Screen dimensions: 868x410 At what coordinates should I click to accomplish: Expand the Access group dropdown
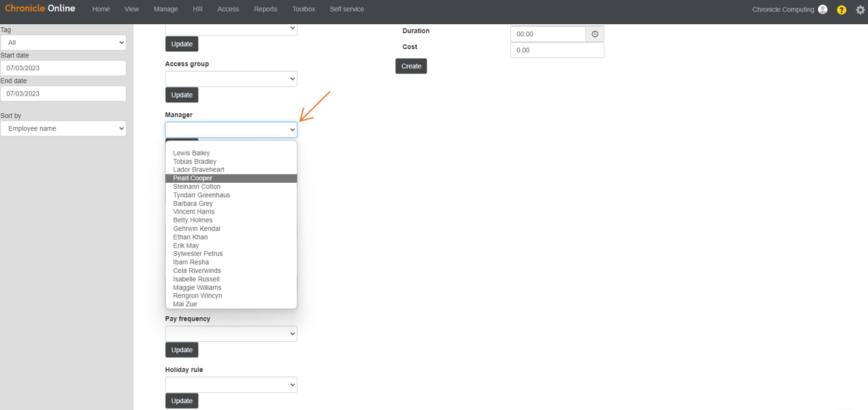tap(231, 78)
